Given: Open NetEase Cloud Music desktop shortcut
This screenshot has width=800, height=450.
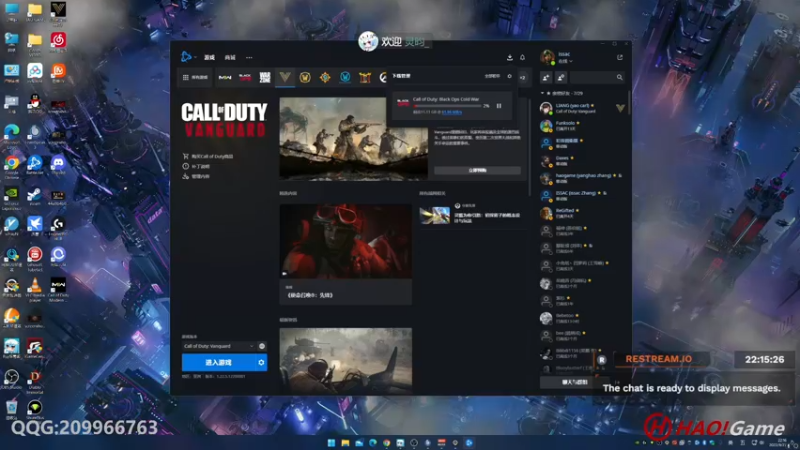Looking at the screenshot, I should [x=58, y=42].
